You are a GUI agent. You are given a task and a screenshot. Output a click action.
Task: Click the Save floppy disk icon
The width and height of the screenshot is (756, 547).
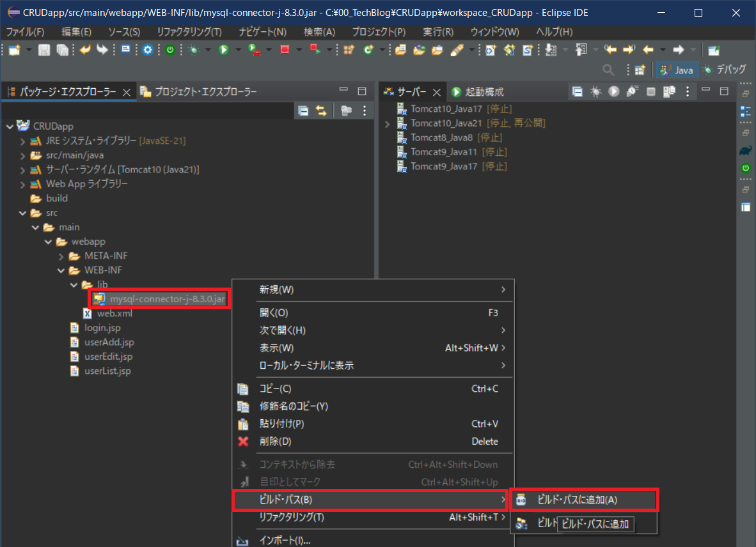pos(44,50)
